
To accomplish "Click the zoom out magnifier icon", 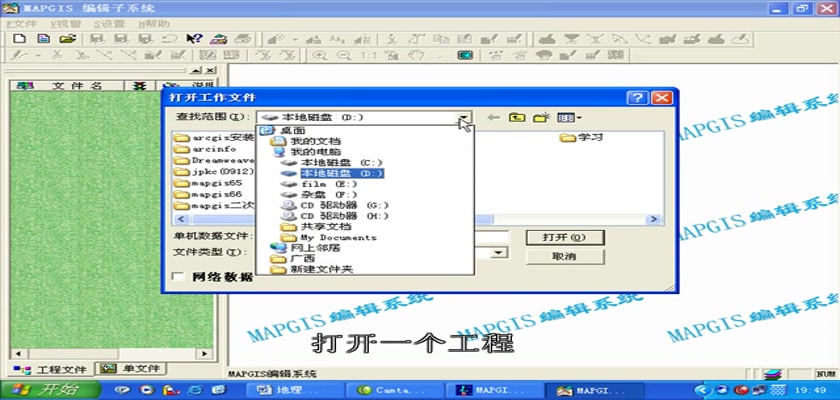I will pos(343,55).
